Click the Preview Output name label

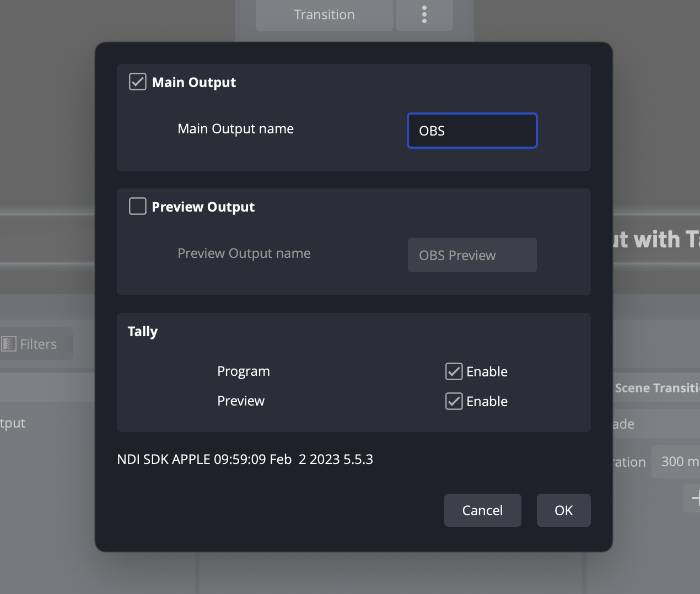coord(244,253)
